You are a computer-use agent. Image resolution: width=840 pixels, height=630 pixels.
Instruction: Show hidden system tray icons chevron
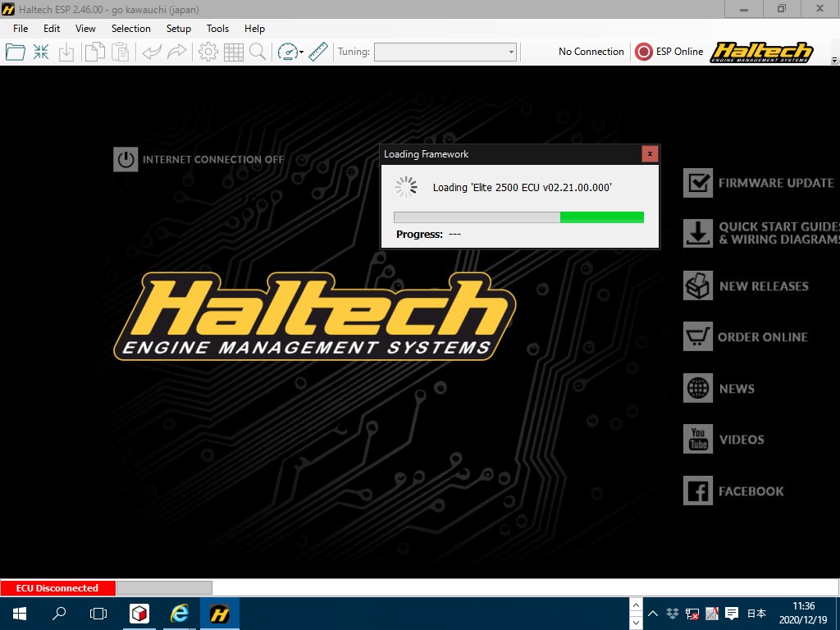click(652, 614)
